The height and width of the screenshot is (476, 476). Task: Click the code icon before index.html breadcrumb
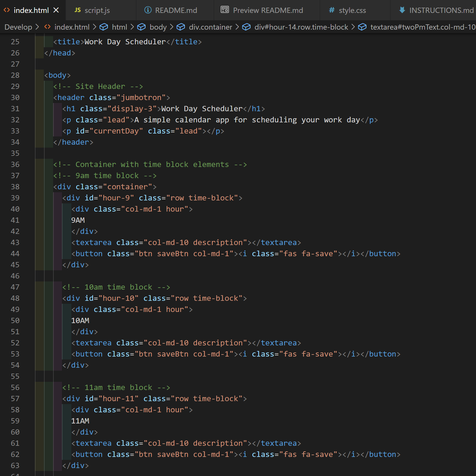[x=47, y=27]
